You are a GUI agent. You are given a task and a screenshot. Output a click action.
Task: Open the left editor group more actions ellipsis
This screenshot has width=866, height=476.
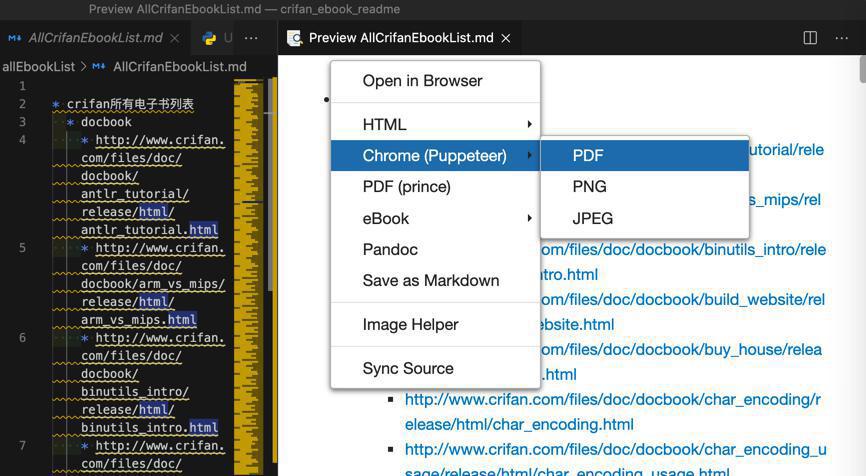point(251,38)
